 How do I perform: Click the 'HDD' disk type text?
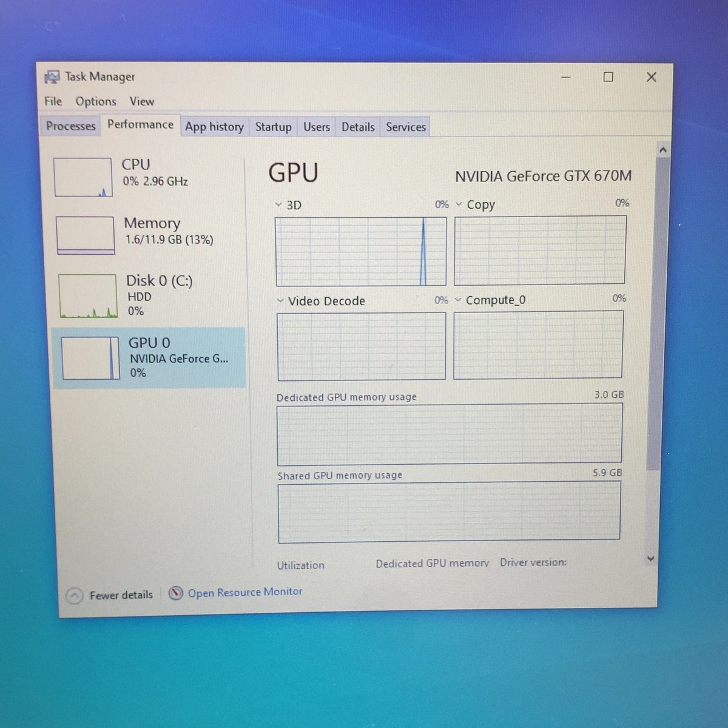click(140, 297)
